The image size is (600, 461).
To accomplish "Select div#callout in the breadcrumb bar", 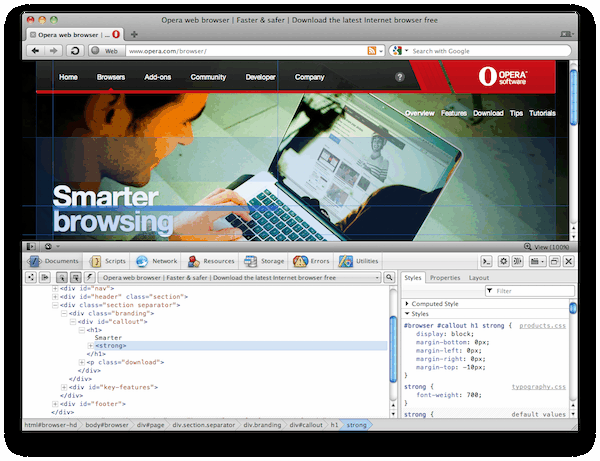I will (306, 425).
